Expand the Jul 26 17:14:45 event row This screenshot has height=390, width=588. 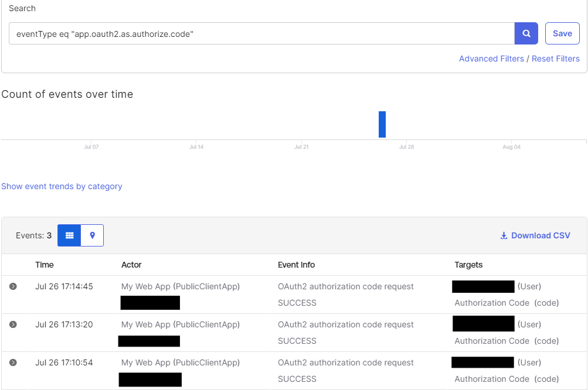point(13,286)
